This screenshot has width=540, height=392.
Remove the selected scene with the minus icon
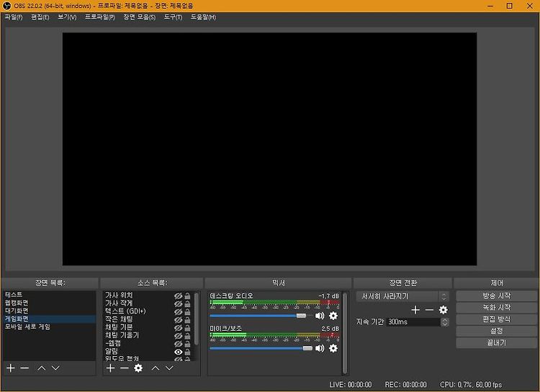click(x=24, y=368)
